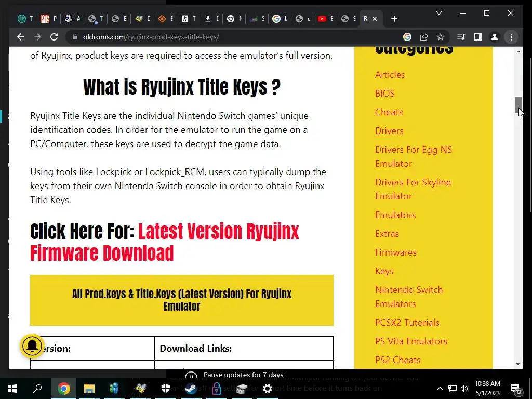Open Nintendo Switch Emulators category
Screen dimensions: 532x399
point(409,297)
